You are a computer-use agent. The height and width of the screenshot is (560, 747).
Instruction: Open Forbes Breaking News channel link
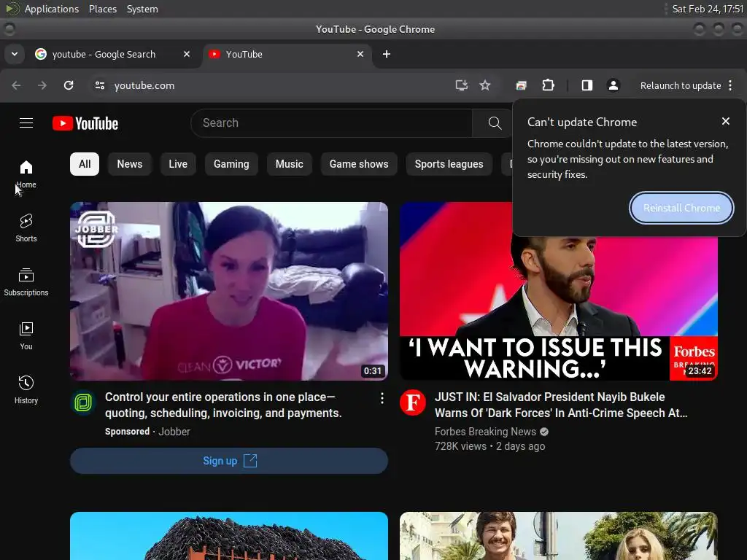click(x=485, y=432)
